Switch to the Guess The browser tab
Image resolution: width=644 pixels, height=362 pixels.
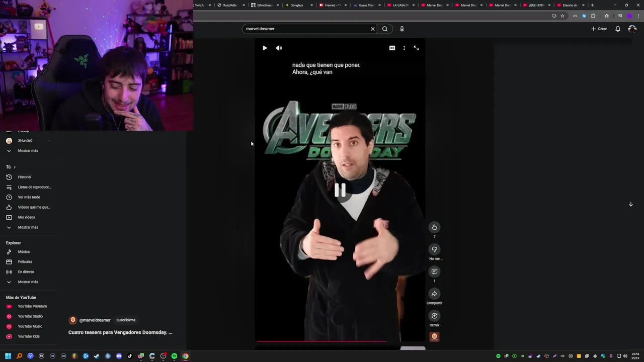[366, 5]
